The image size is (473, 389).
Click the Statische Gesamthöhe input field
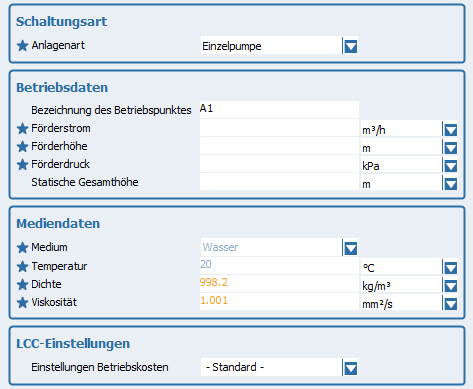point(279,182)
